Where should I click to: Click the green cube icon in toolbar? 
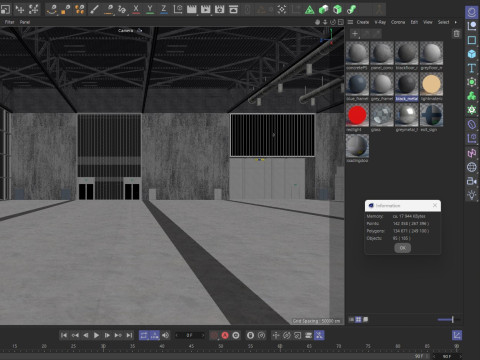[x=337, y=9]
